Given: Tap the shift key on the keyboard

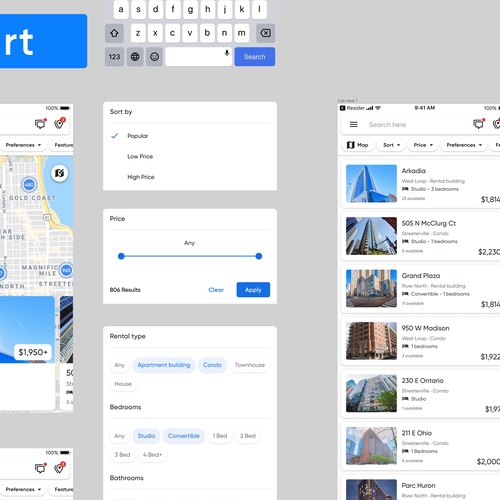Looking at the screenshot, I should click(x=114, y=33).
